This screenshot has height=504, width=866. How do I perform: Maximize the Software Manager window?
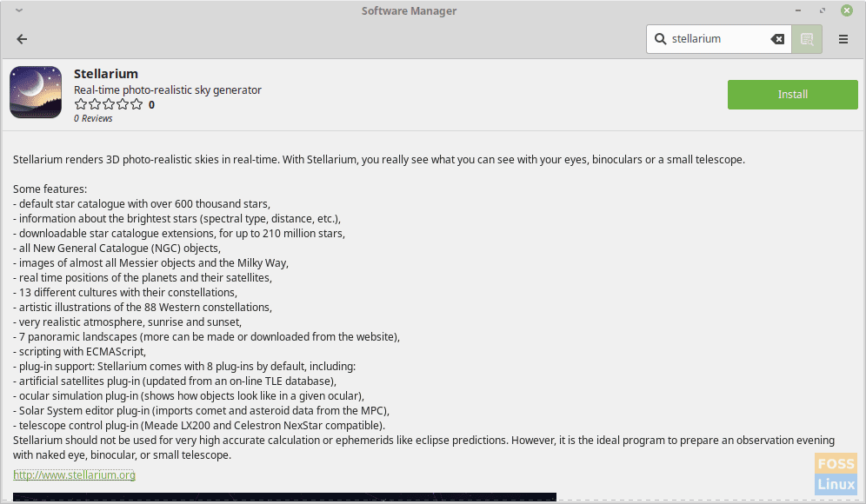pyautogui.click(x=823, y=10)
